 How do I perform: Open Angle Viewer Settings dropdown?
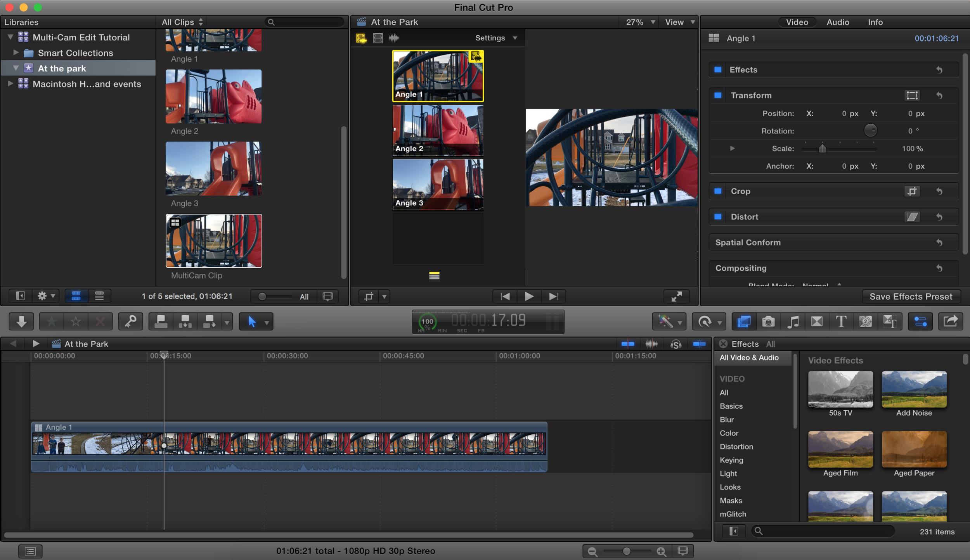point(496,38)
